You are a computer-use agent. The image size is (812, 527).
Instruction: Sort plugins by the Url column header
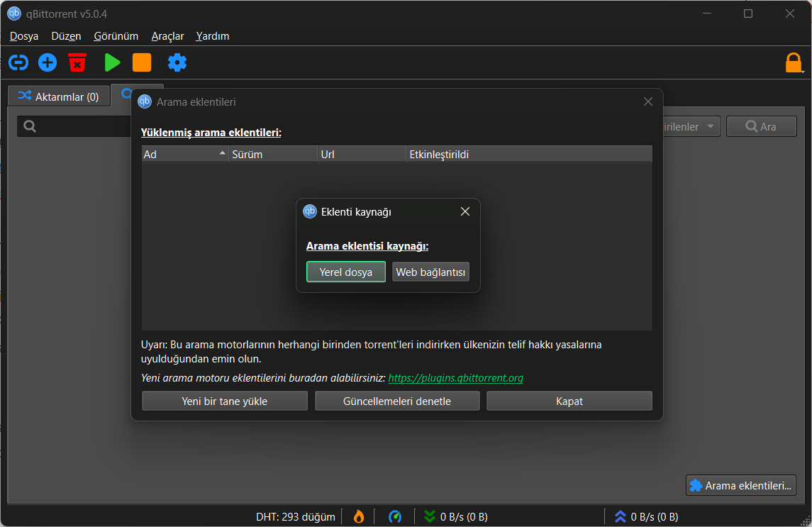click(x=362, y=155)
